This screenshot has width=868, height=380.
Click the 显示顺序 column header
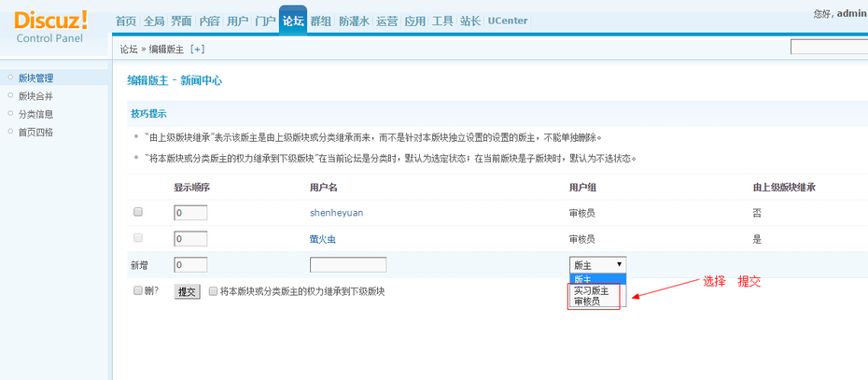pyautogui.click(x=191, y=188)
